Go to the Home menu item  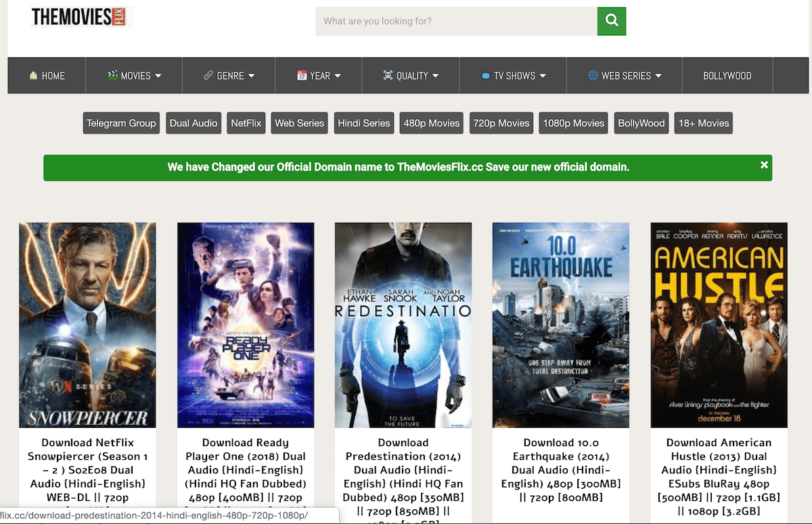tap(47, 76)
